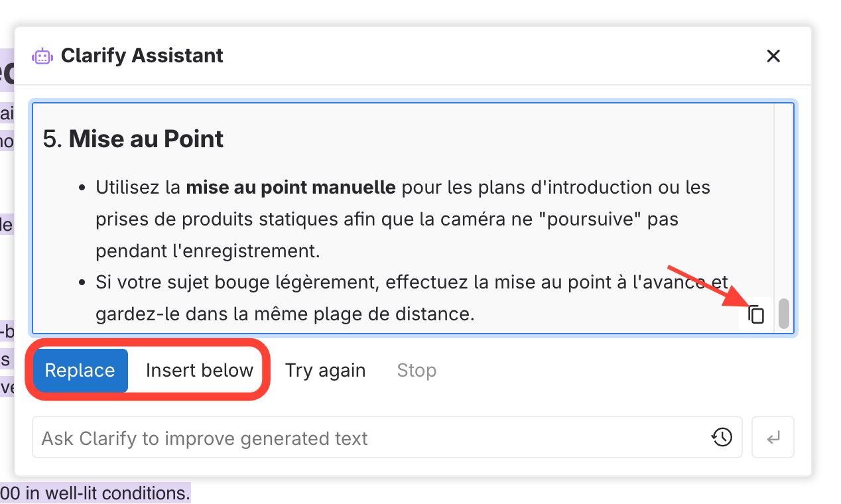Copy the generated text to clipboard
Viewport: 841px width, 504px height.
(756, 314)
